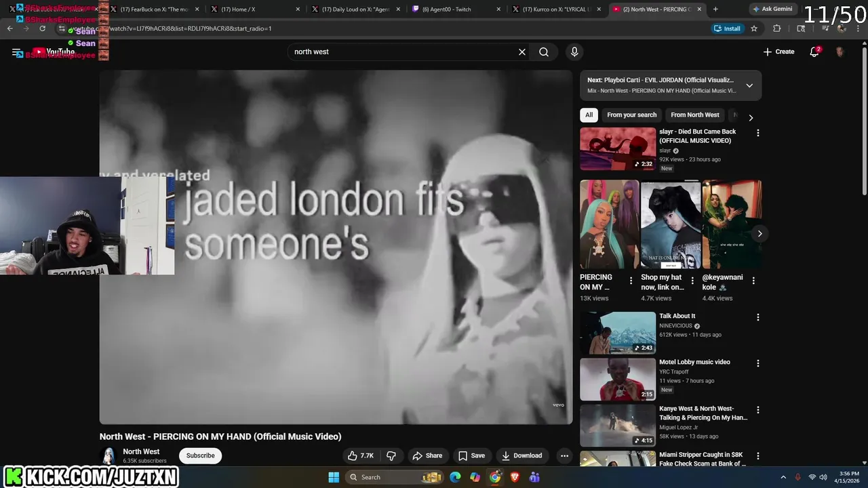The height and width of the screenshot is (488, 868).
Task: Open Chrome extensions puzzle icon
Action: click(x=777, y=28)
